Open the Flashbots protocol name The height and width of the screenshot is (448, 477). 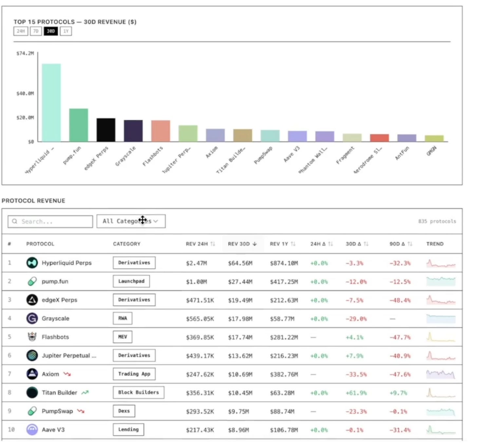click(55, 337)
